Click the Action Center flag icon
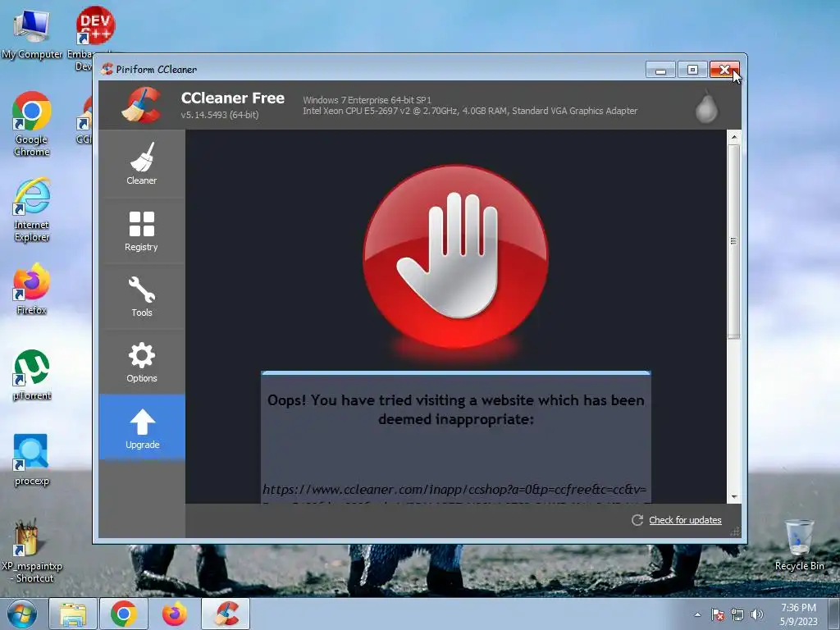 pos(718,614)
